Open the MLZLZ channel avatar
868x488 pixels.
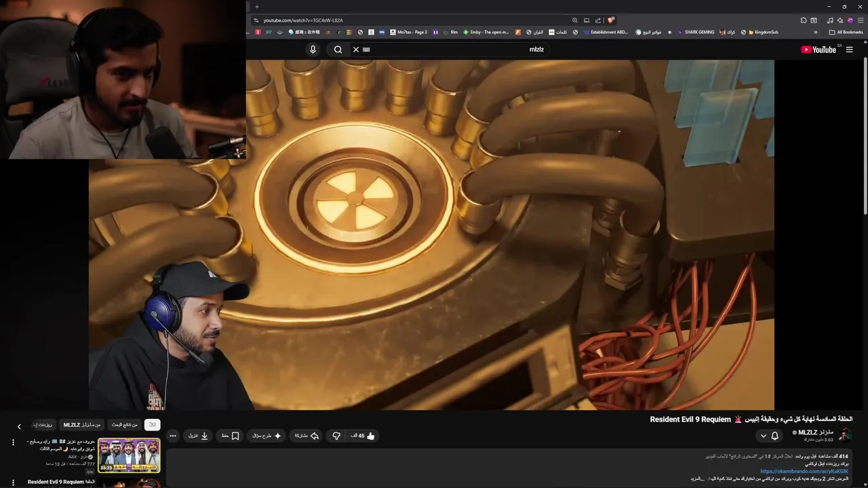coord(845,435)
